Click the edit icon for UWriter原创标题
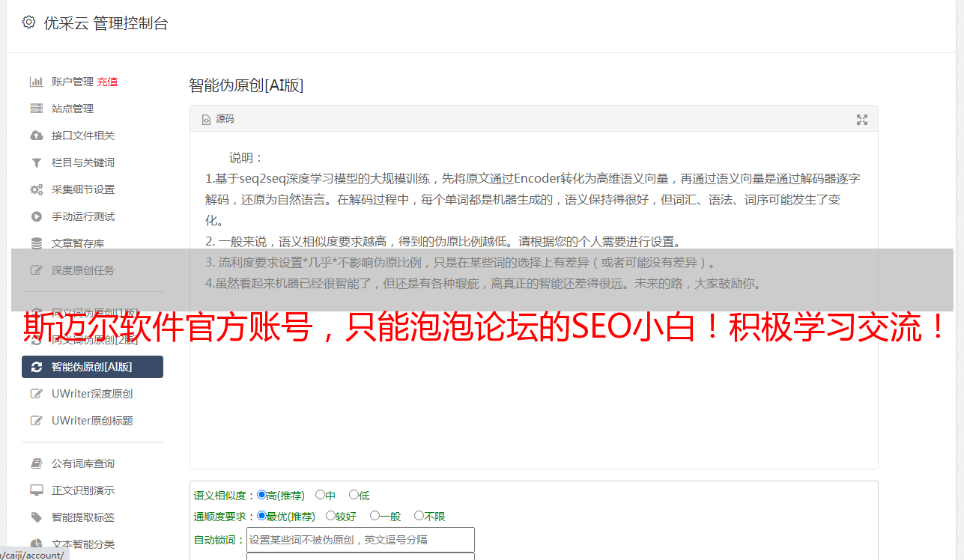Viewport: 964px width, 560px height. coord(36,421)
